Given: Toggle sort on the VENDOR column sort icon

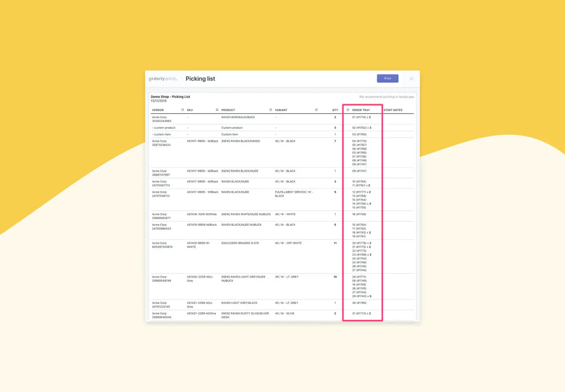Looking at the screenshot, I should pos(182,109).
